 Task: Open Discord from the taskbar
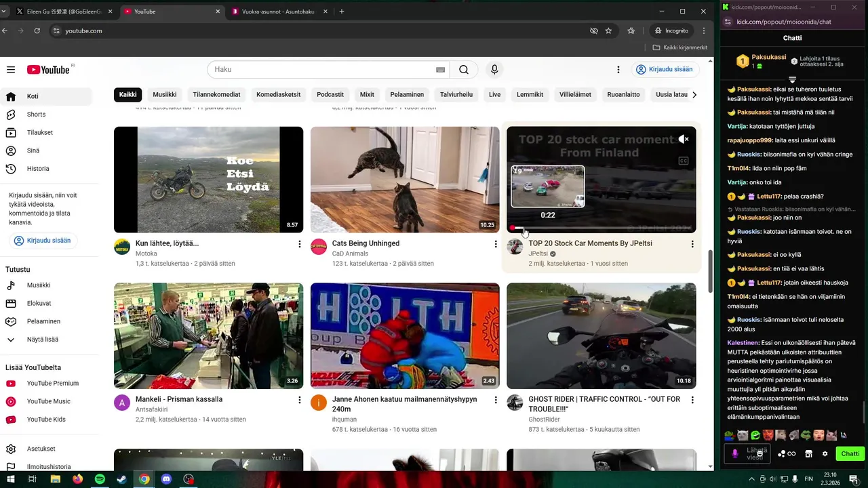(x=166, y=479)
